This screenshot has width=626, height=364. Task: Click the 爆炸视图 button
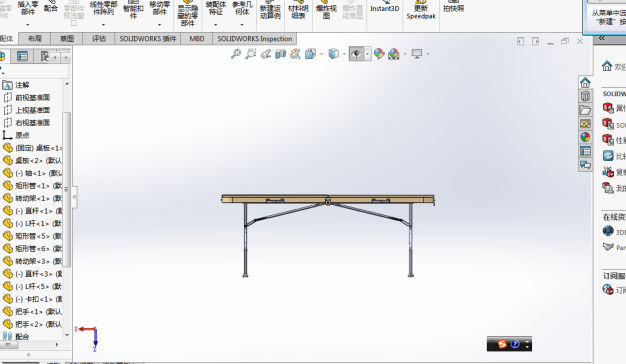[326, 10]
